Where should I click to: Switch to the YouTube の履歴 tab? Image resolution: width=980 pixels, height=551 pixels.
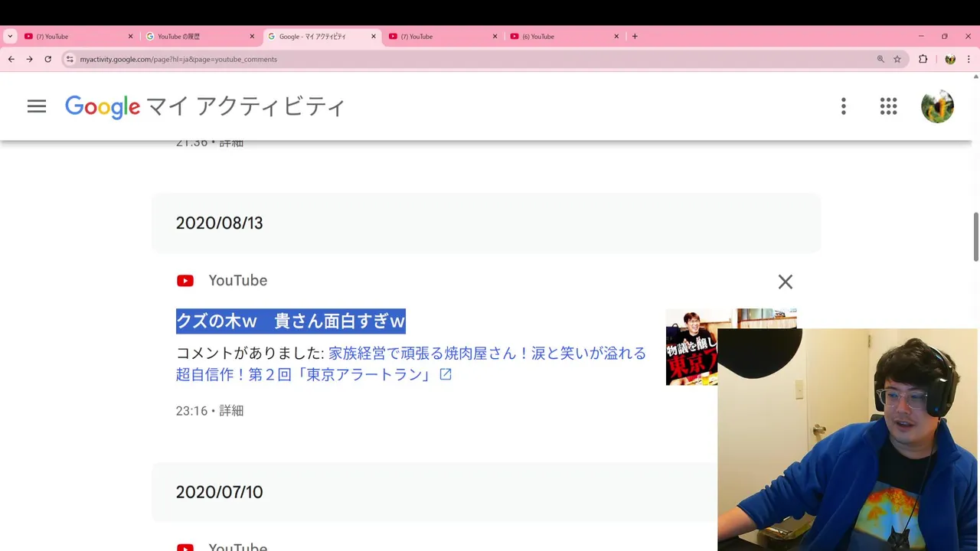pos(201,36)
